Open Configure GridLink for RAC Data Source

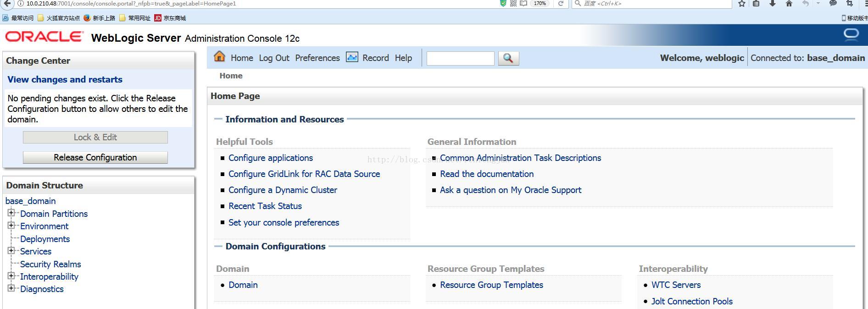pyautogui.click(x=304, y=174)
